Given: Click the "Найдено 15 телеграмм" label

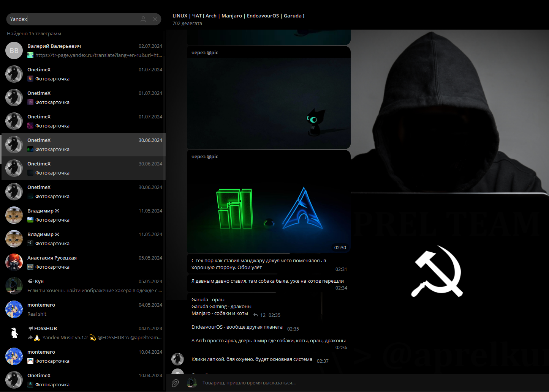Looking at the screenshot, I should 34,34.
